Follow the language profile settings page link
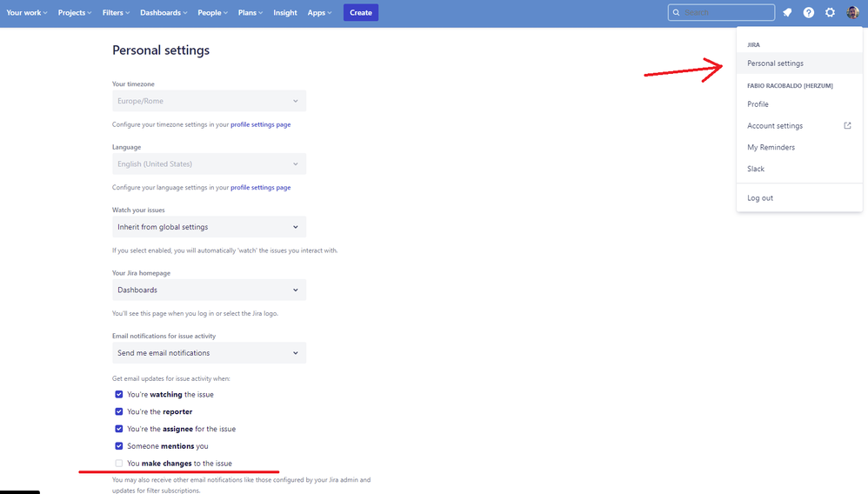 coord(261,188)
